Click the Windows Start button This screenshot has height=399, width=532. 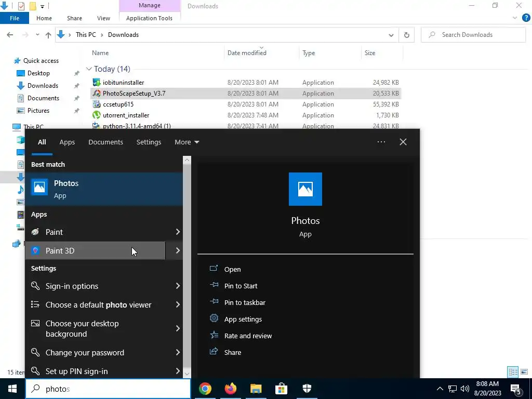click(12, 389)
